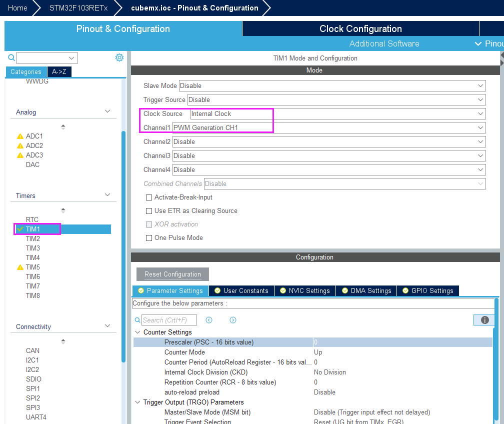This screenshot has width=504, height=424.
Task: Open the Channel2 dropdown
Action: pyautogui.click(x=328, y=142)
